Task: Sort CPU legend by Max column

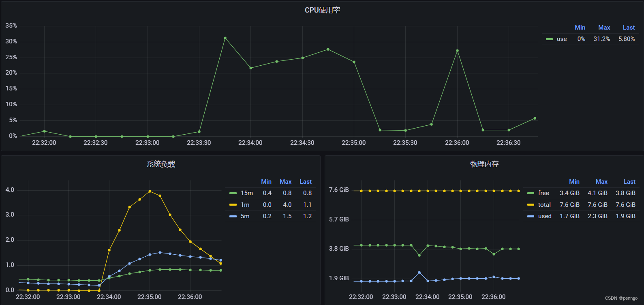Action: pyautogui.click(x=604, y=28)
